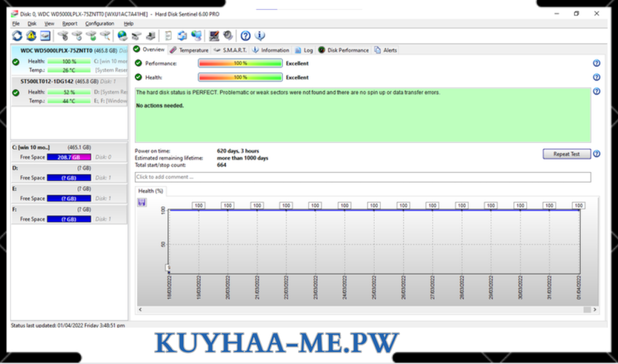Switch to the Disk Performance tab

click(x=343, y=50)
